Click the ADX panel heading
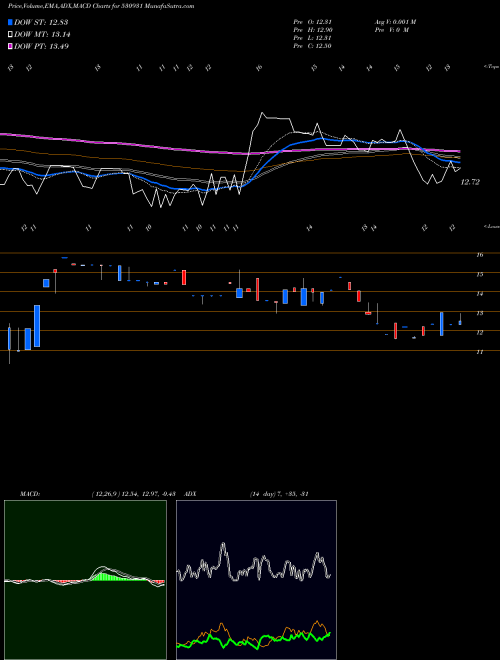 click(191, 494)
